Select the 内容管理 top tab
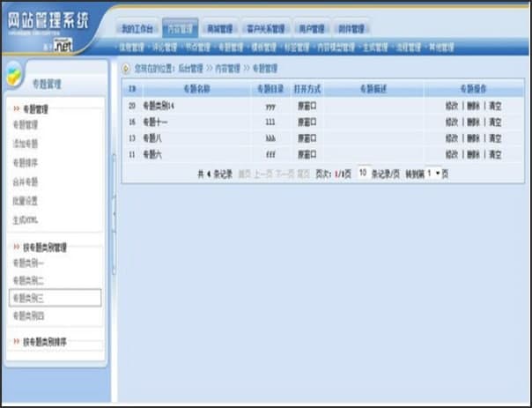This screenshot has width=532, height=408. [x=181, y=28]
